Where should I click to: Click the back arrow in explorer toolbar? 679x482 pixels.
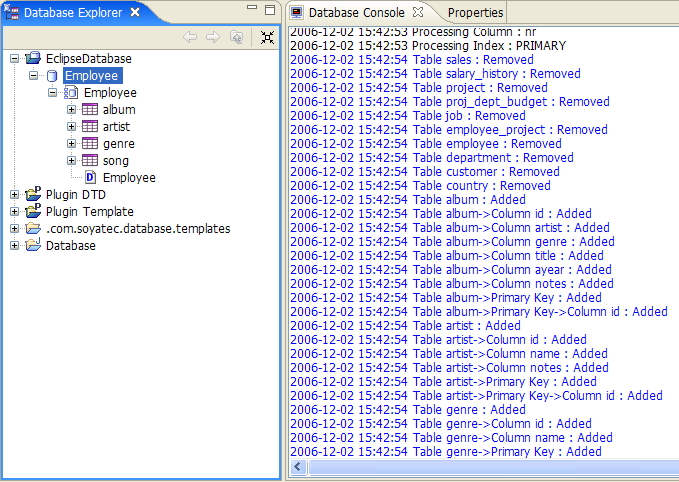(x=190, y=37)
